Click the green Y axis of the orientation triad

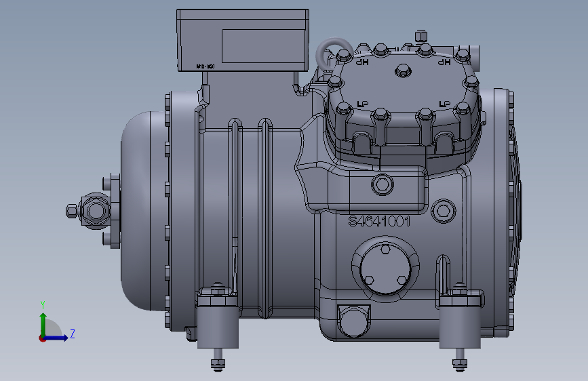coord(43,323)
